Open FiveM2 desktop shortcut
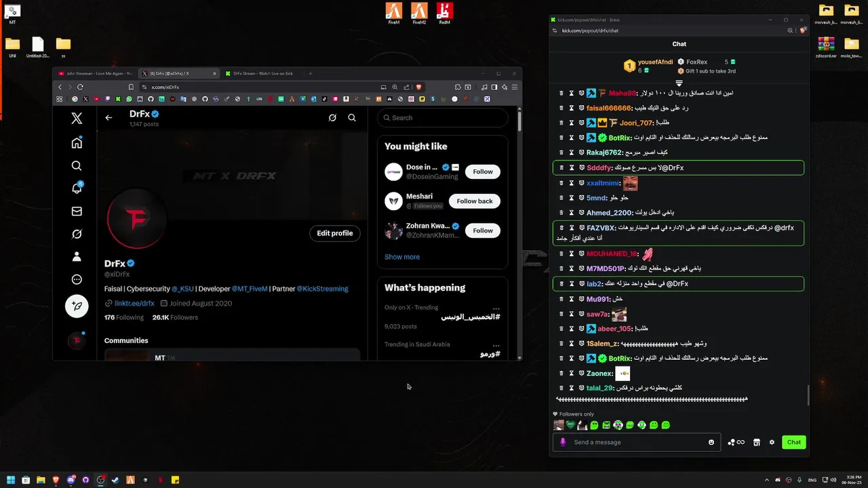 pos(419,13)
